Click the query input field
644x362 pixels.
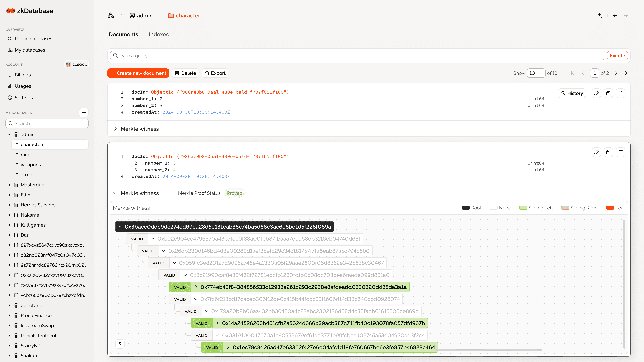[x=357, y=56]
